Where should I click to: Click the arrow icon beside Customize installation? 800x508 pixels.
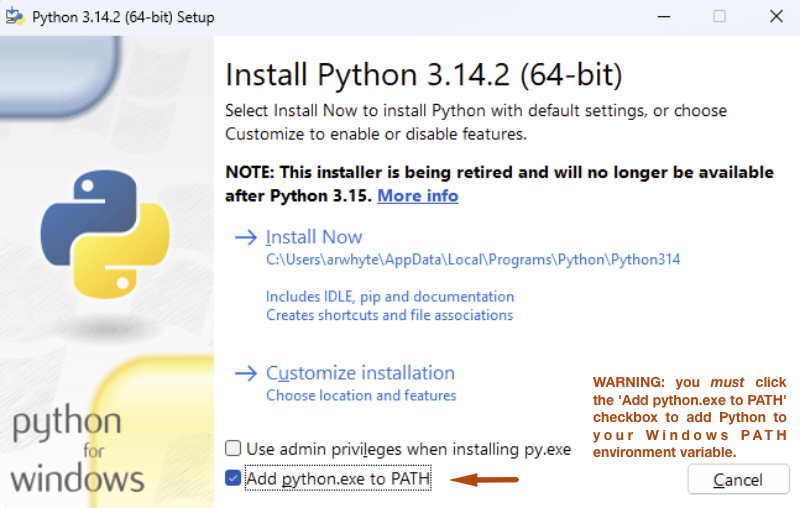[x=246, y=373]
